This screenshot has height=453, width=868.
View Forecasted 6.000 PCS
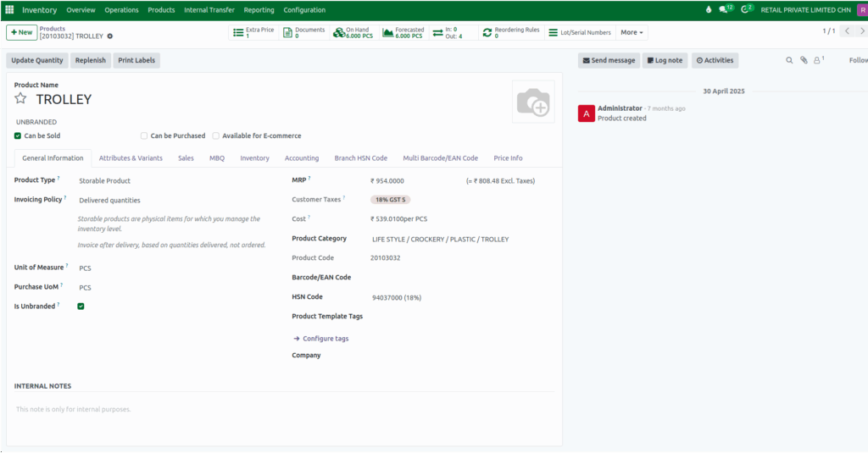403,33
